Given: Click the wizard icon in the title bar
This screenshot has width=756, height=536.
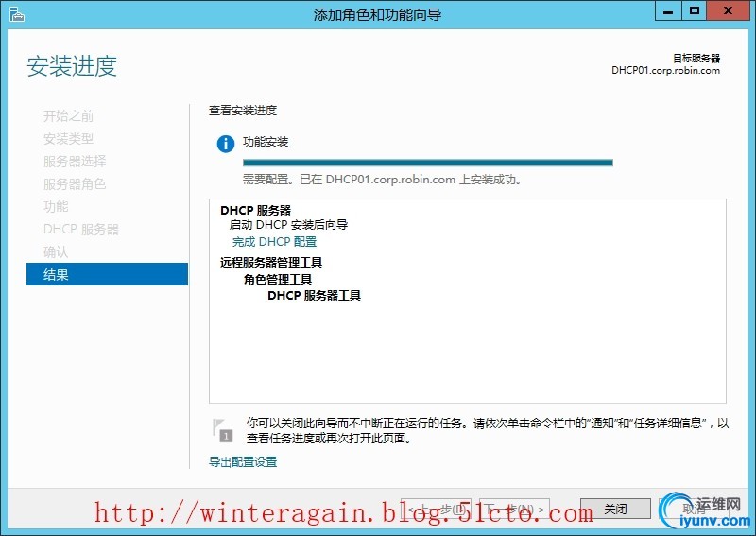Looking at the screenshot, I should pos(16,14).
